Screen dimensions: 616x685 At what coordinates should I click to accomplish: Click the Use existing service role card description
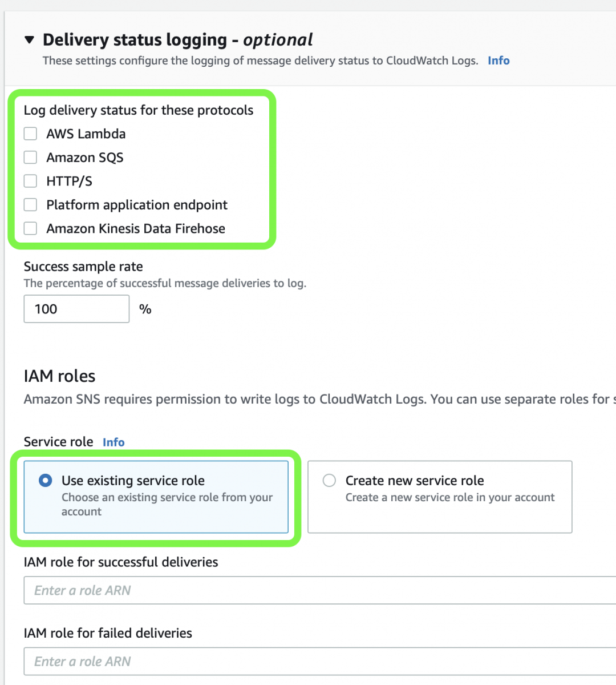167,505
